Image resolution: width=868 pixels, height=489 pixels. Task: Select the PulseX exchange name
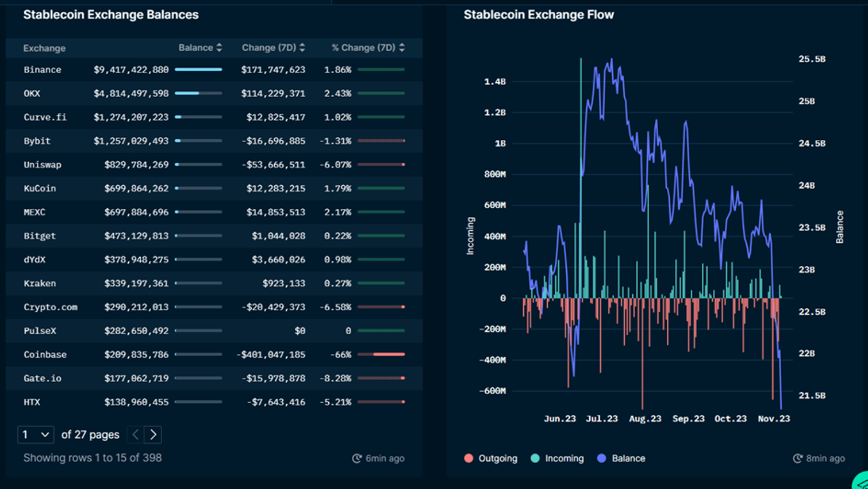(40, 331)
